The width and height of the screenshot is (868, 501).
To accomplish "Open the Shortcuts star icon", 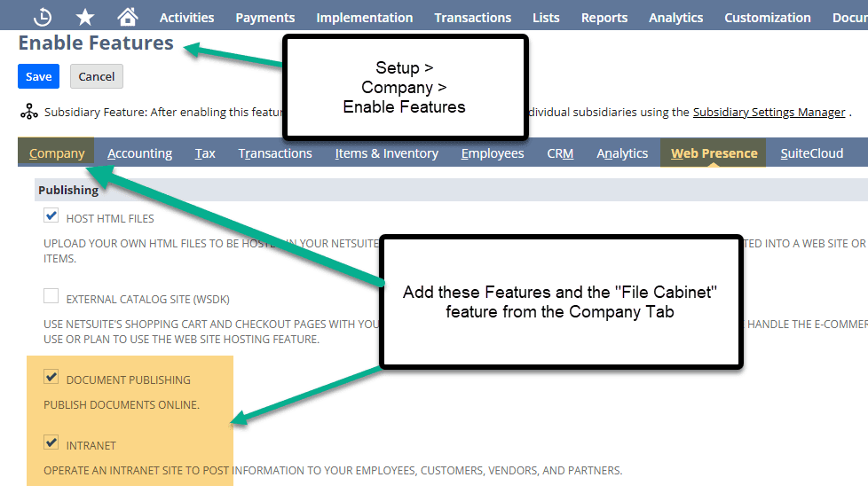I will (x=84, y=17).
